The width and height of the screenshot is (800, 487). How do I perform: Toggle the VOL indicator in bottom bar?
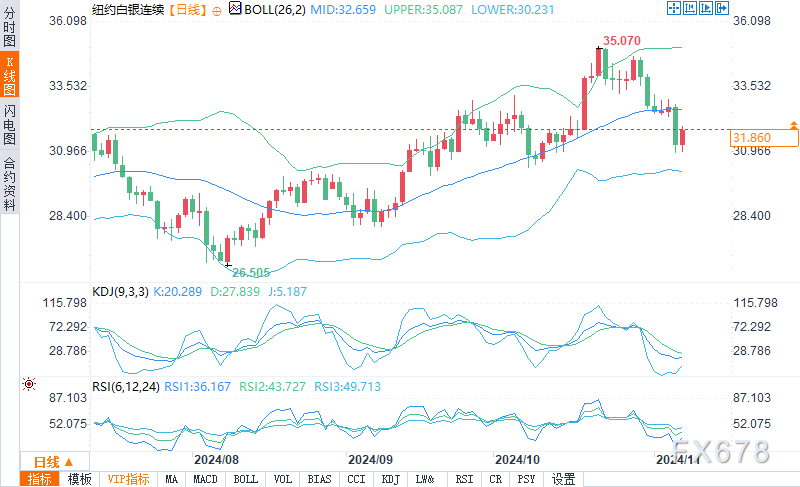coord(282,479)
